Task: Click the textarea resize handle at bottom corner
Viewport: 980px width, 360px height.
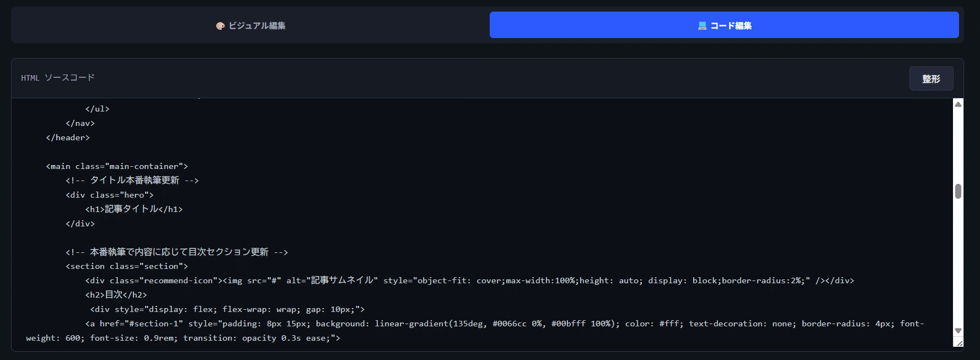Action: [960, 343]
